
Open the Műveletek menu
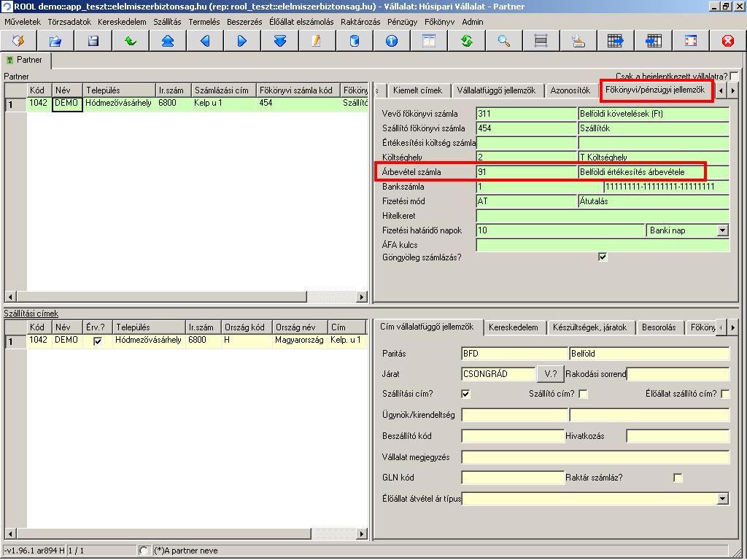click(x=23, y=22)
